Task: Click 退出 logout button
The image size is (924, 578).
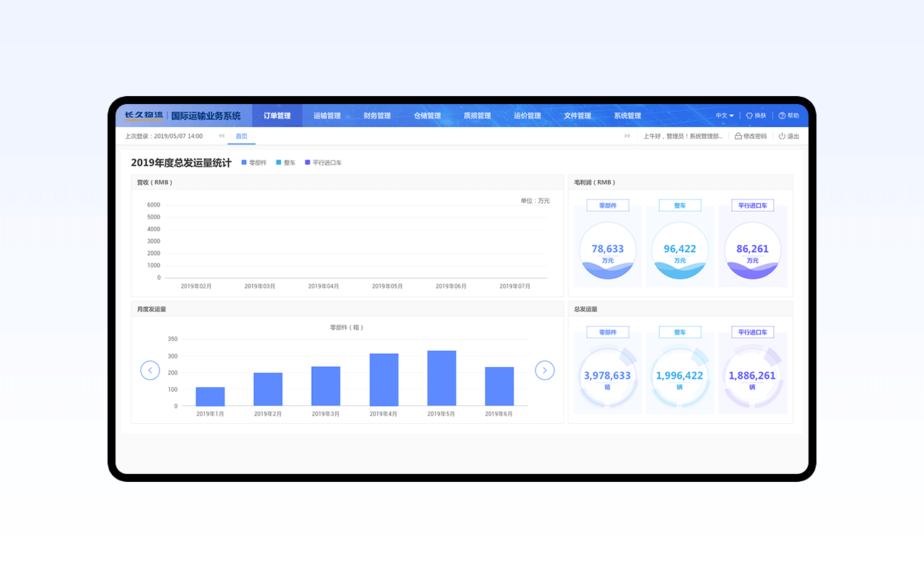Action: (789, 136)
